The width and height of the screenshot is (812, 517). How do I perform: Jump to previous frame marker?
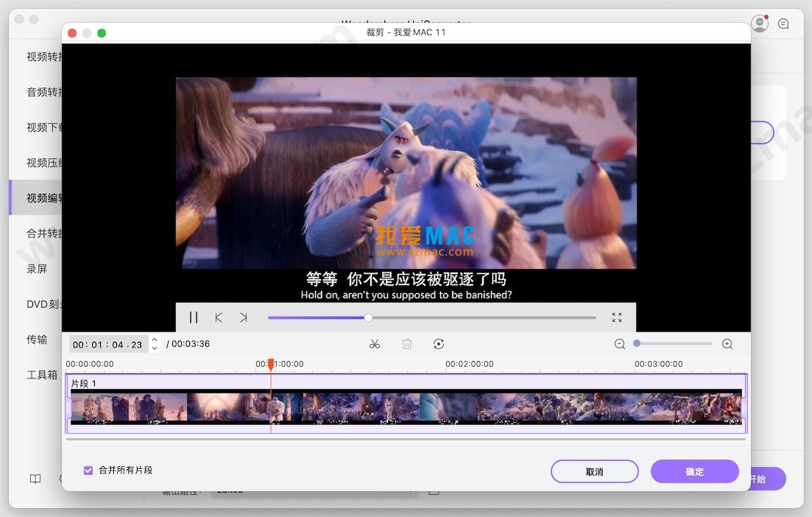219,317
